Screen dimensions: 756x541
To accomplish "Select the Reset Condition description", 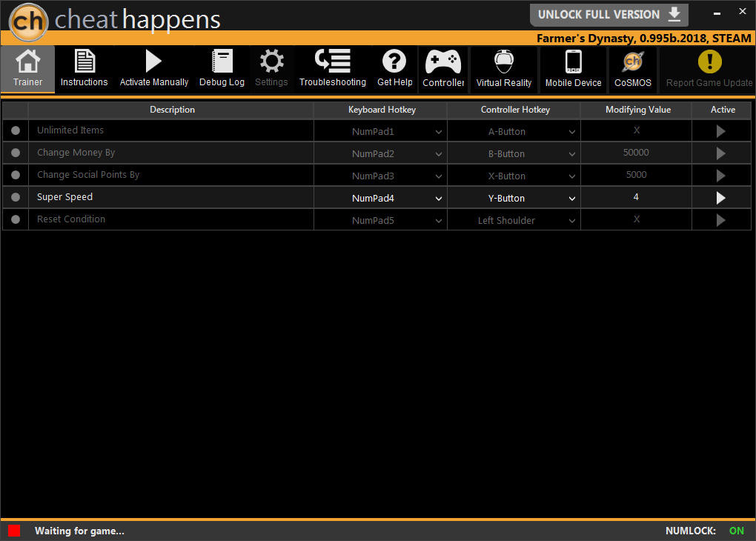I will tap(71, 219).
